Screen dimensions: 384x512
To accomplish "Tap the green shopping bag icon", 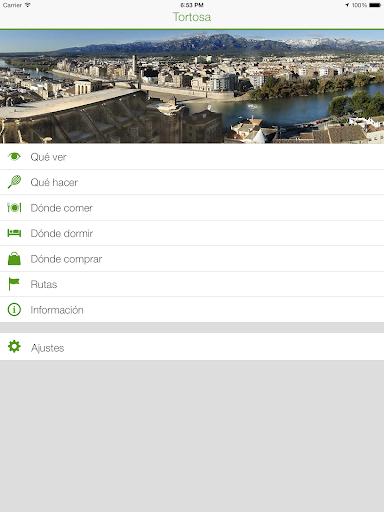I will (14, 258).
